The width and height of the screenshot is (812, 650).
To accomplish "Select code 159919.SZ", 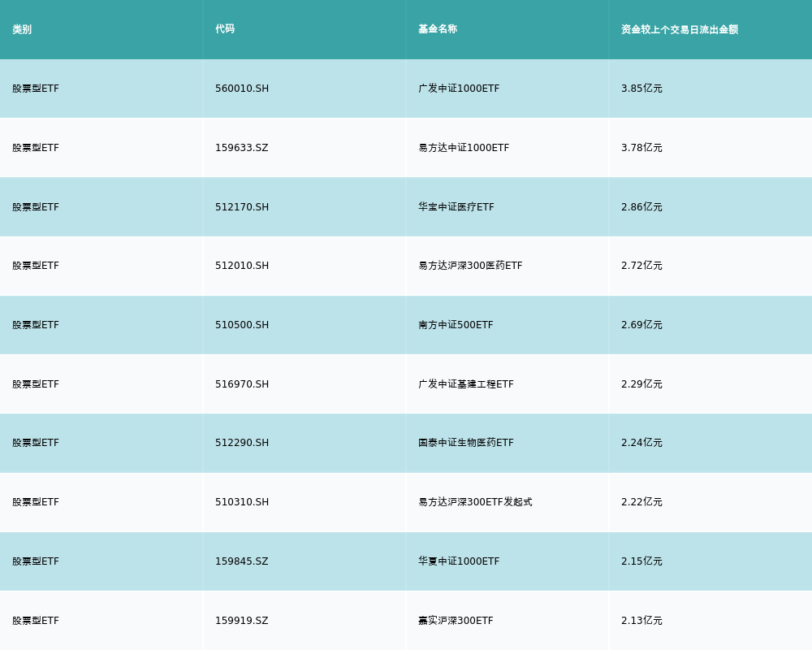I will 242,621.
